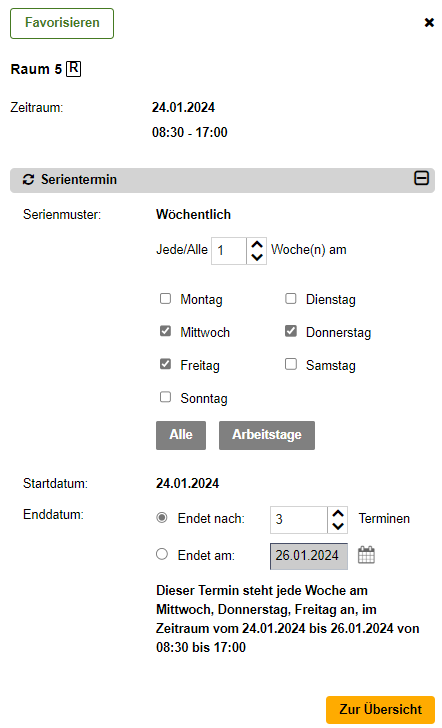The image size is (442, 728).
Task: Go to overview via Zur Übersicht
Action: pos(380,709)
